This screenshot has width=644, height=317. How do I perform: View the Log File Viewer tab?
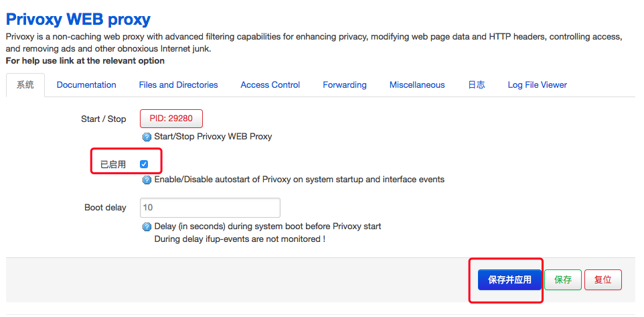tap(537, 85)
